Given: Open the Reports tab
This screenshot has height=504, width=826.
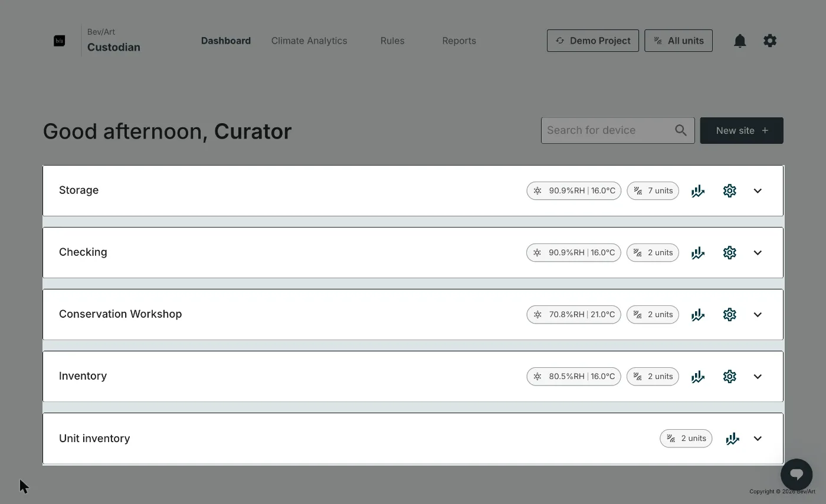Looking at the screenshot, I should (459, 41).
